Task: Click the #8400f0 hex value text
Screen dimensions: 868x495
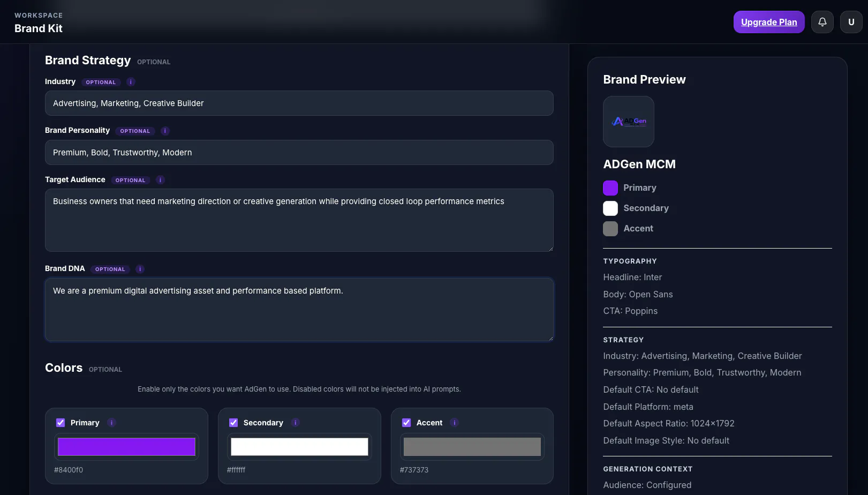Action: coord(69,470)
